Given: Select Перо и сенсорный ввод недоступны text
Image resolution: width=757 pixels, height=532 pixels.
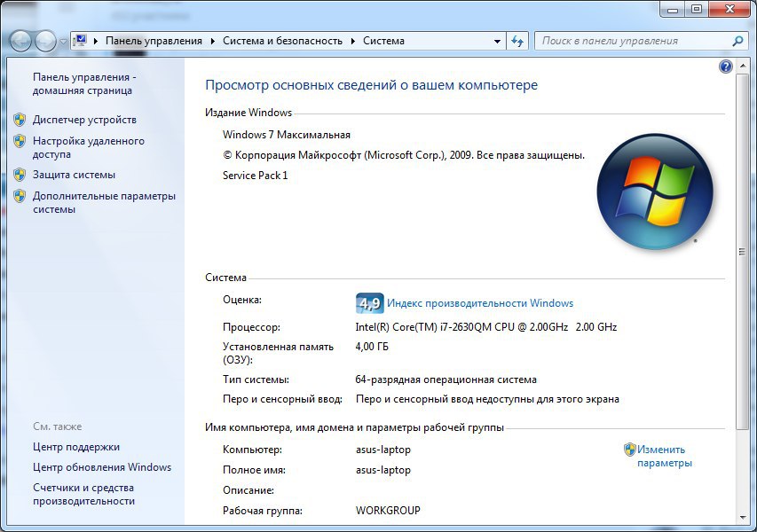Looking at the screenshot, I should pos(487,399).
